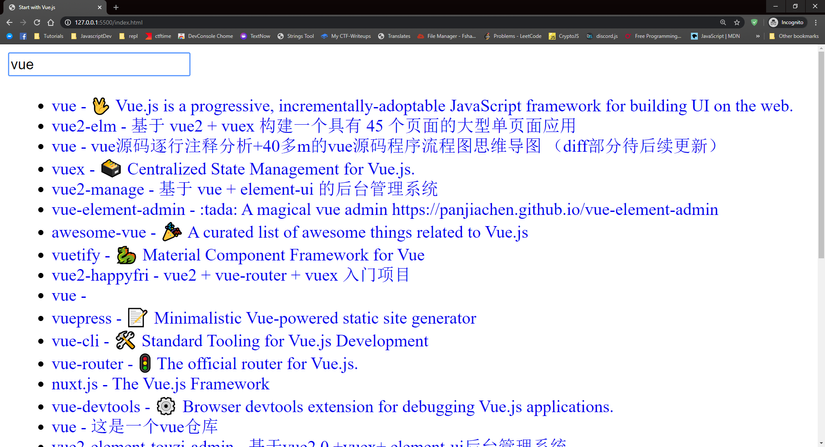The width and height of the screenshot is (825, 447).
Task: Click the search field containing vue
Action: pos(99,64)
